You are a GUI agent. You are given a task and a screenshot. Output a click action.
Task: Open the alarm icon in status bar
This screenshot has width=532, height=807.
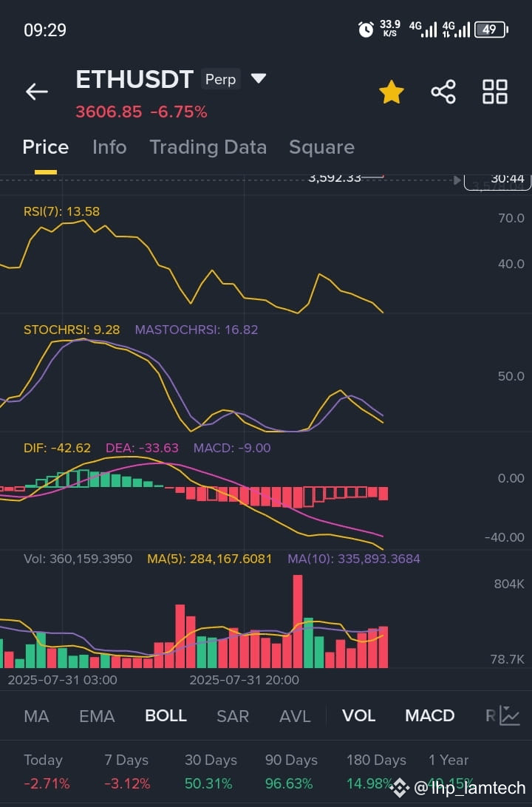click(x=366, y=30)
